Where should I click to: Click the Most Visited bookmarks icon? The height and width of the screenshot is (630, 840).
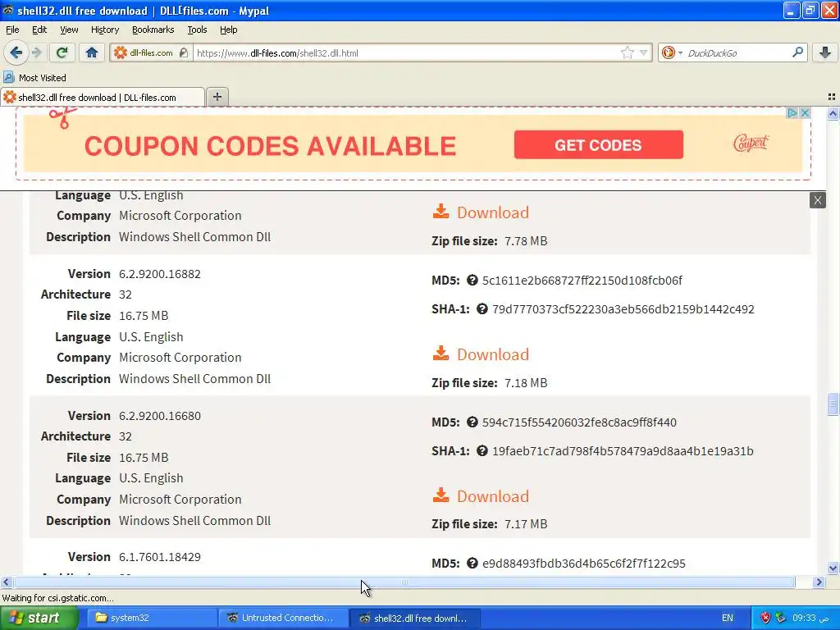pos(8,77)
